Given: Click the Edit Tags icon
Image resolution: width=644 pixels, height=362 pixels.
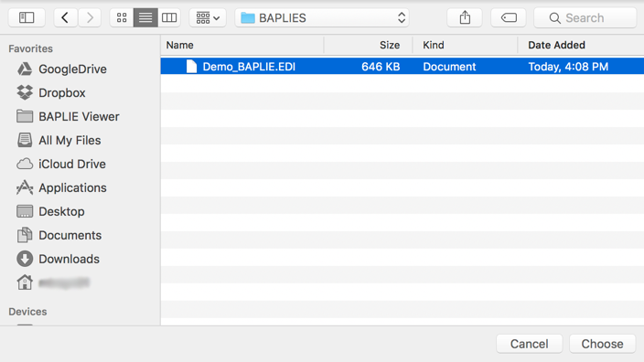Looking at the screenshot, I should coord(509,17).
